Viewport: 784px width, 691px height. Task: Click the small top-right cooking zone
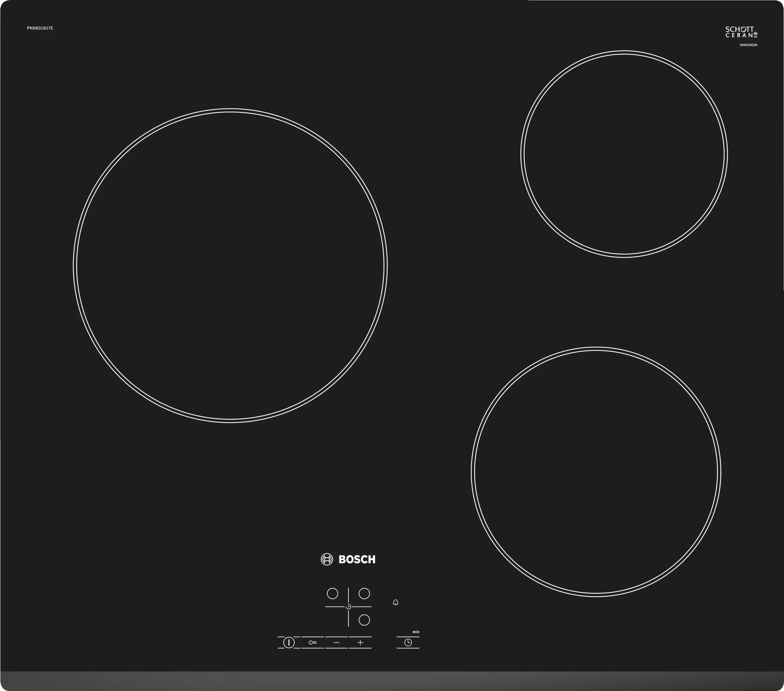click(x=624, y=154)
